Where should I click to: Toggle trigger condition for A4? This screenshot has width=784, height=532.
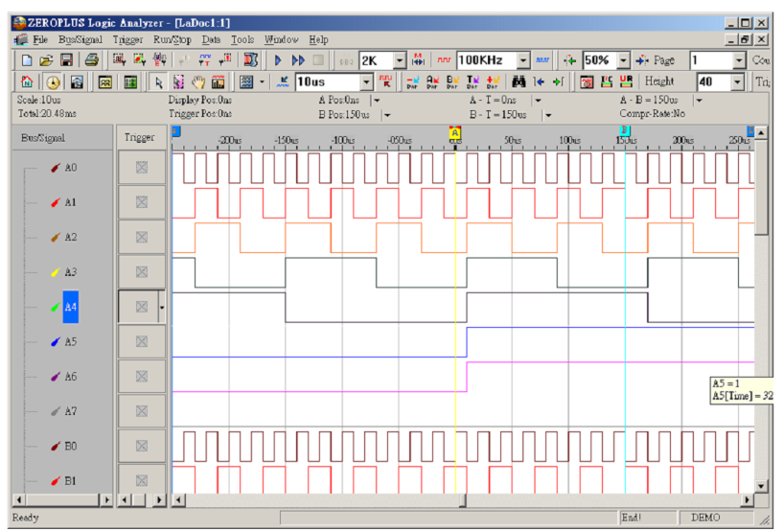pyautogui.click(x=142, y=307)
